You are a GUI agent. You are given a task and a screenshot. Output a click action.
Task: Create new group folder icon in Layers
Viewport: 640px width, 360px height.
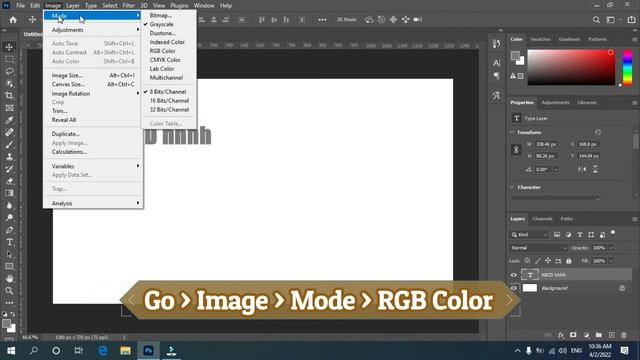(x=598, y=335)
